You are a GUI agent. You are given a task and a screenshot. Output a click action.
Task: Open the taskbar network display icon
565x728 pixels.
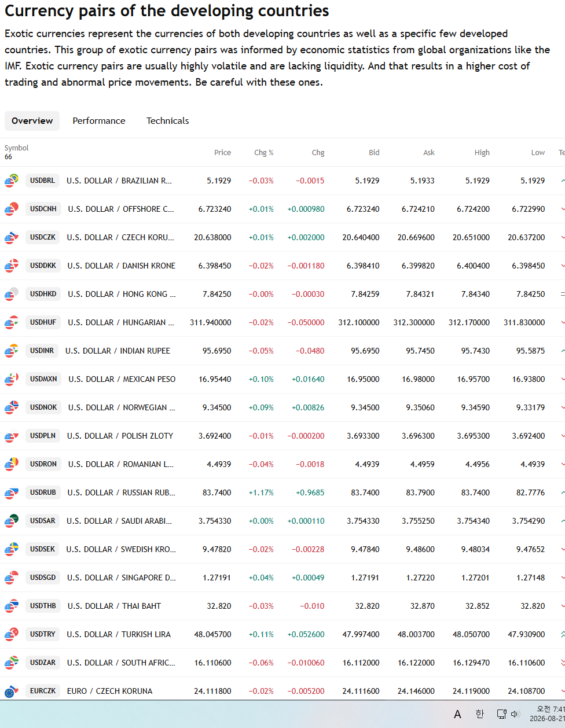coord(502,714)
